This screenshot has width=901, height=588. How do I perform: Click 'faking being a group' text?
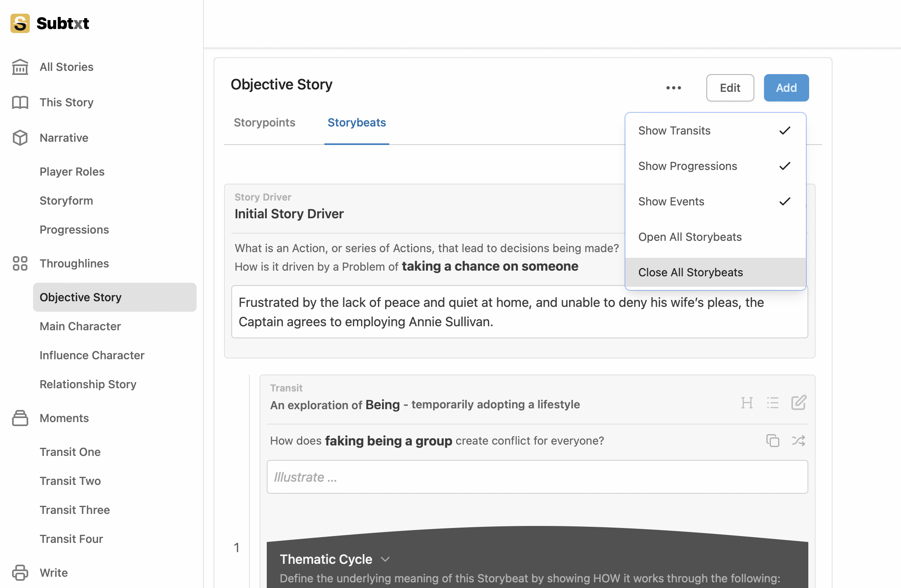[x=388, y=441]
